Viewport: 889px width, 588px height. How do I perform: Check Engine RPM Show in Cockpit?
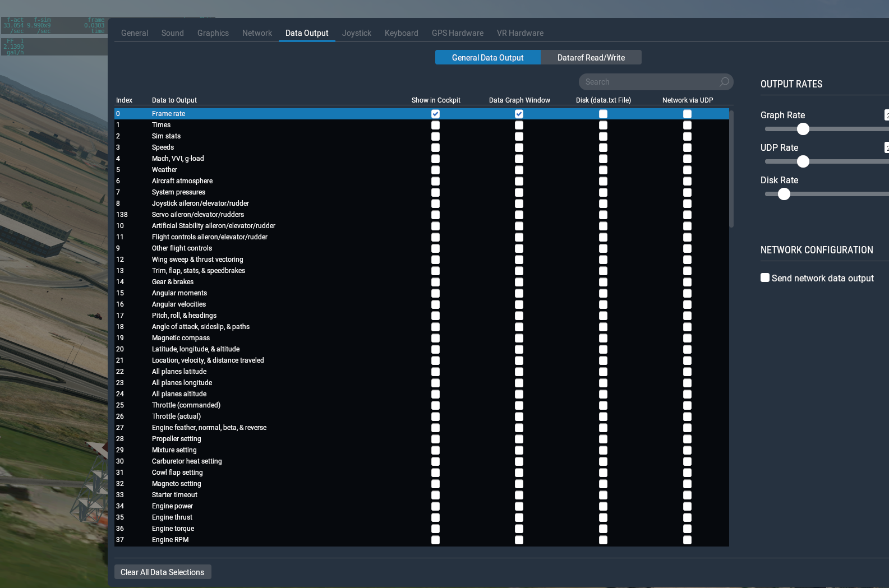click(435, 540)
